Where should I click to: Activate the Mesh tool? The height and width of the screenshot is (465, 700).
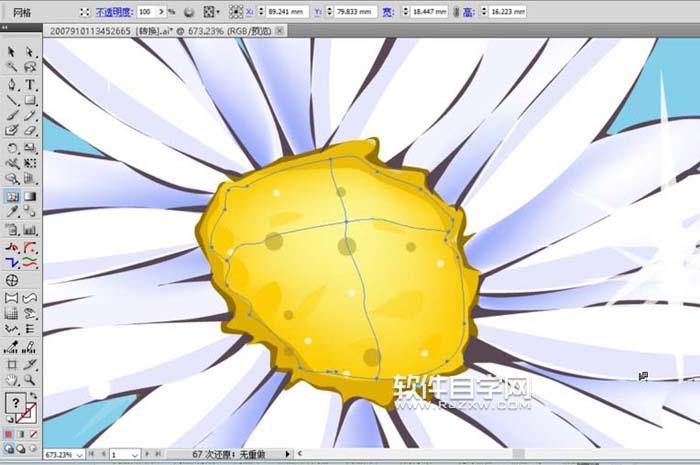pyautogui.click(x=12, y=196)
